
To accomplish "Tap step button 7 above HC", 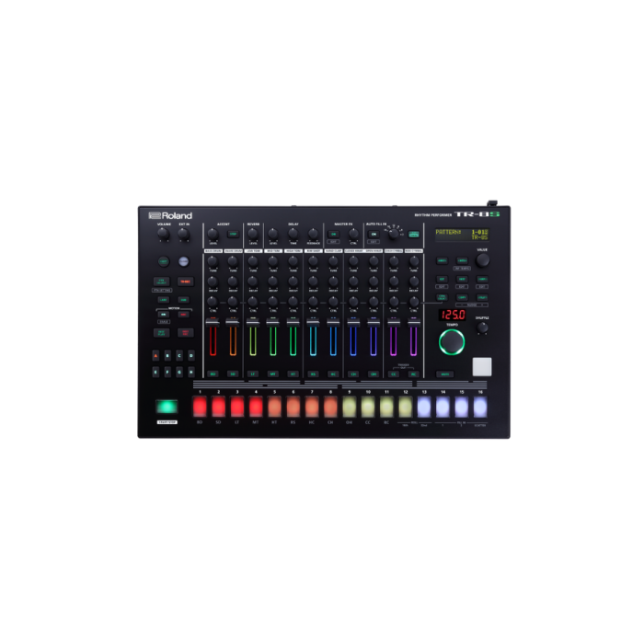I will click(312, 407).
